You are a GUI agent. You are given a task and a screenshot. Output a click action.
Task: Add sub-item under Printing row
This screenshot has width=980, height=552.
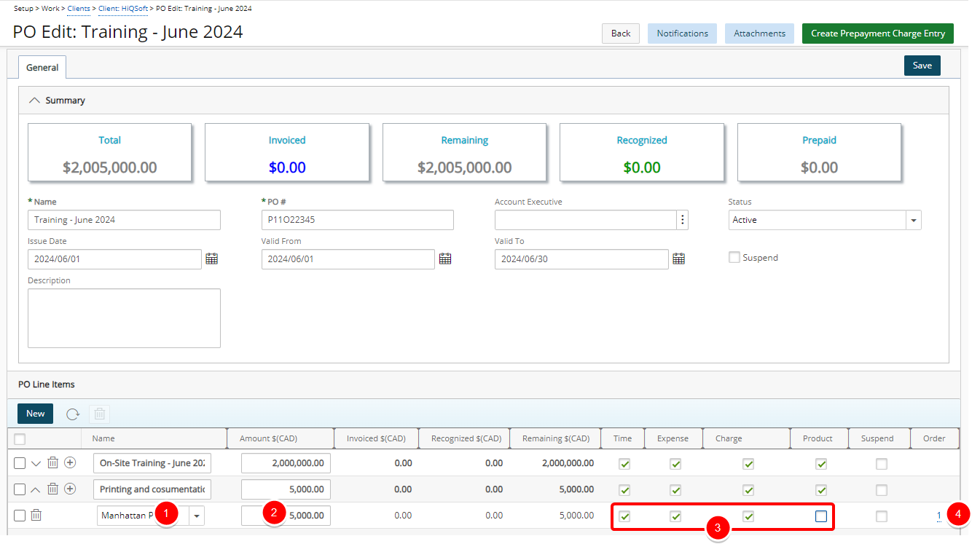70,489
